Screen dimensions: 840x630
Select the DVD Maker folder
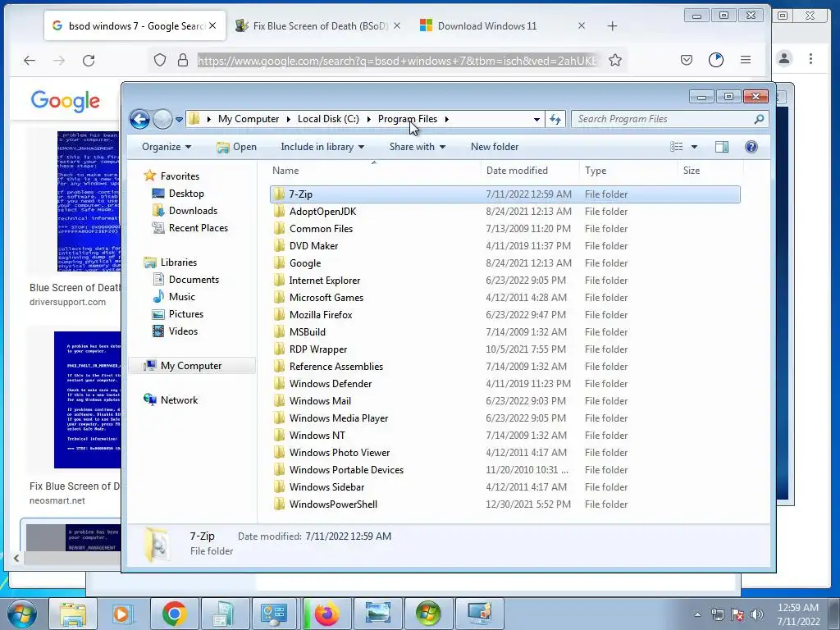click(x=313, y=246)
